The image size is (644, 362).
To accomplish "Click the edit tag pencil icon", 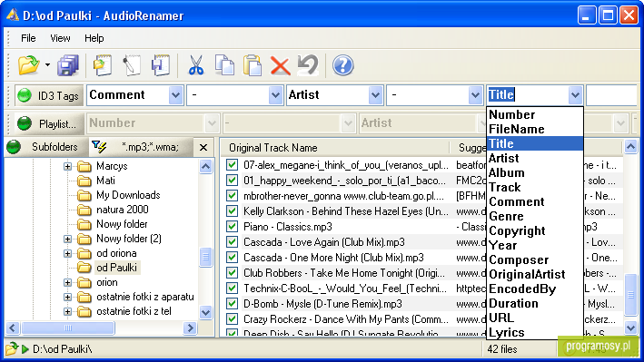I will tap(132, 65).
